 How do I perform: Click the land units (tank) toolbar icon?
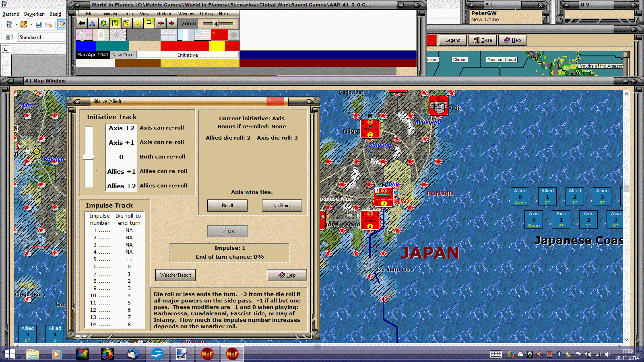pyautogui.click(x=82, y=23)
